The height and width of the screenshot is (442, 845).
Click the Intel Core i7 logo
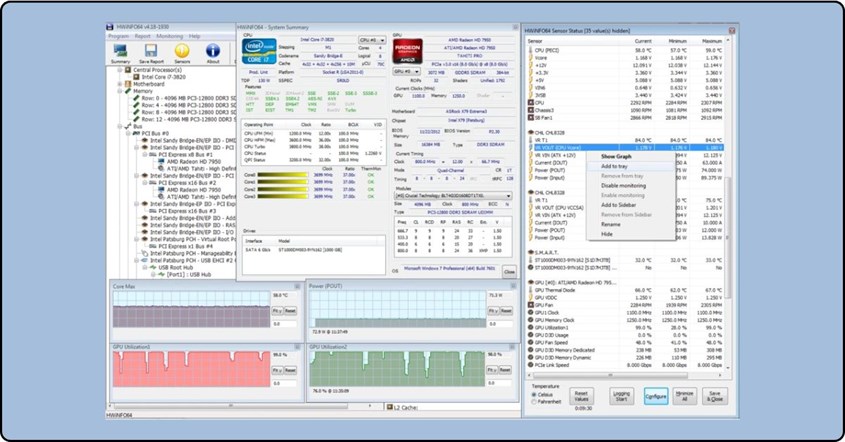click(x=259, y=52)
